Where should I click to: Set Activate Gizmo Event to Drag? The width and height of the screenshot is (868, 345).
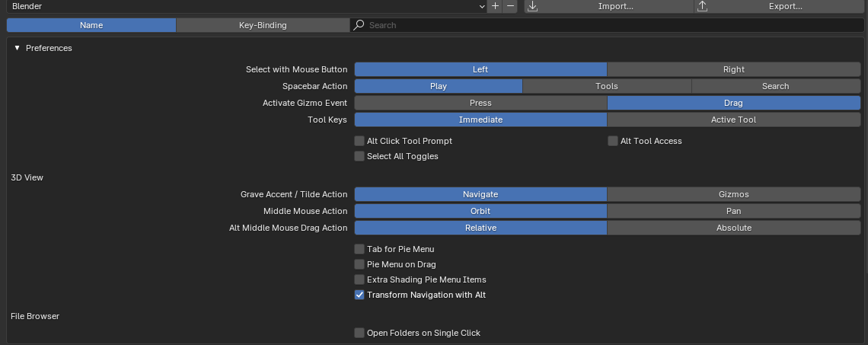tap(733, 103)
